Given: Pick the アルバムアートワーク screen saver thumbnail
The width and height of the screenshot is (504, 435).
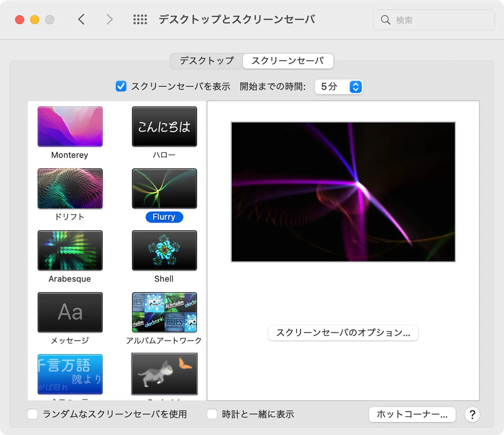Looking at the screenshot, I should [x=164, y=312].
